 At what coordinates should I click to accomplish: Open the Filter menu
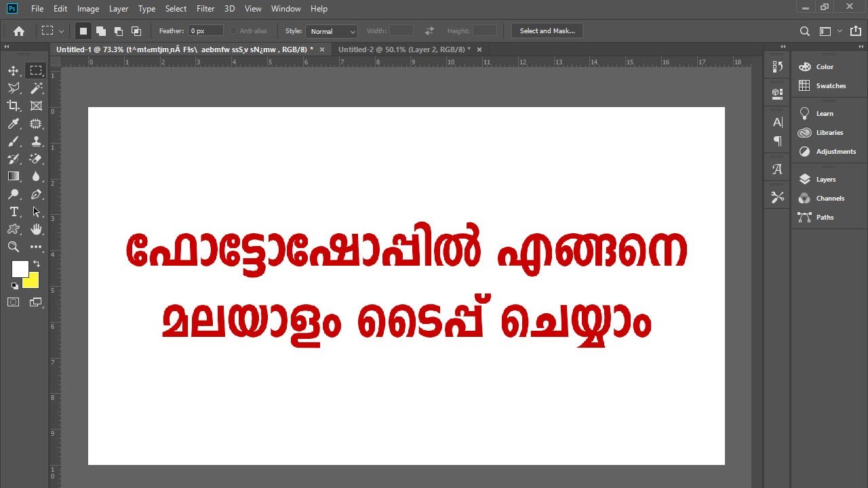(205, 9)
